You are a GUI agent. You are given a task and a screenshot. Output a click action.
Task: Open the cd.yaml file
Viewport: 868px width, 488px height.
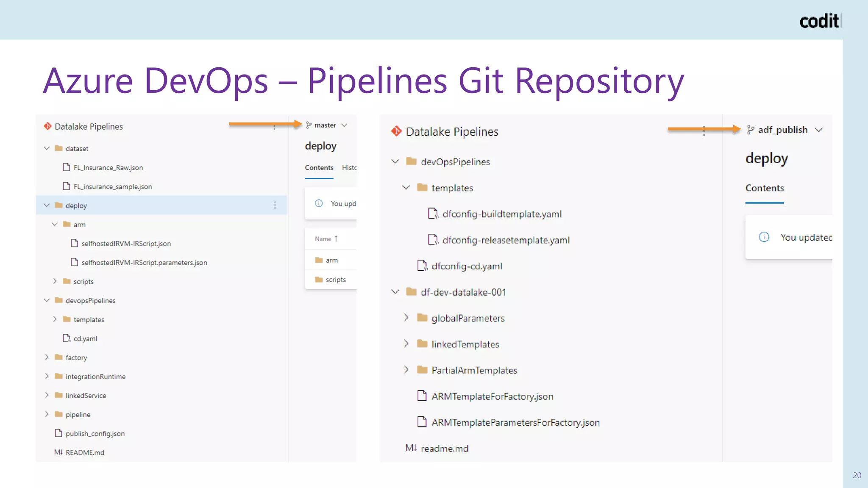pos(85,338)
